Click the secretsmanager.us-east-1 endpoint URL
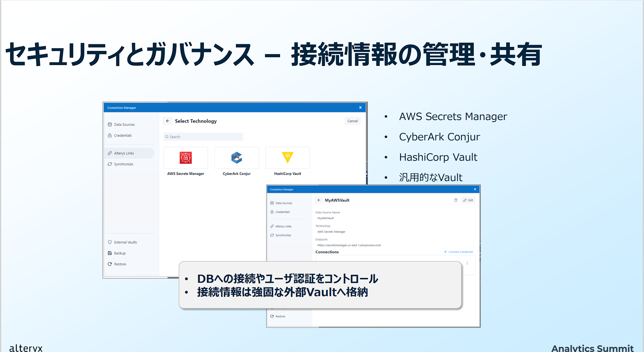 tap(349, 245)
